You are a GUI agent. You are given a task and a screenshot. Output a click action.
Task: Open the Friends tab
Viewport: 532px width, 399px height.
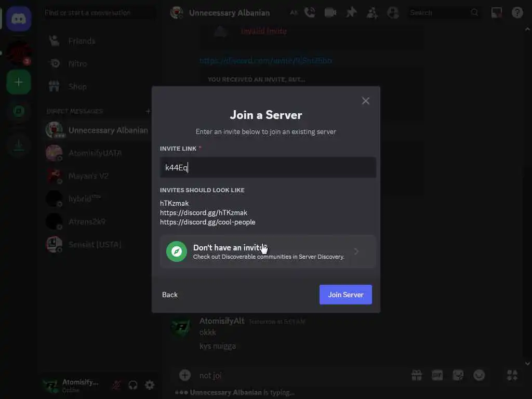click(x=98, y=41)
